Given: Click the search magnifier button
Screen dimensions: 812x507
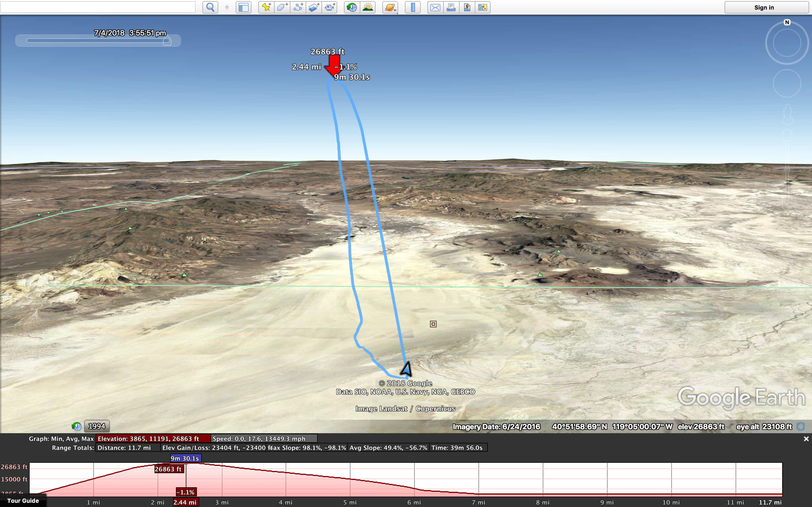Looking at the screenshot, I should point(210,7).
